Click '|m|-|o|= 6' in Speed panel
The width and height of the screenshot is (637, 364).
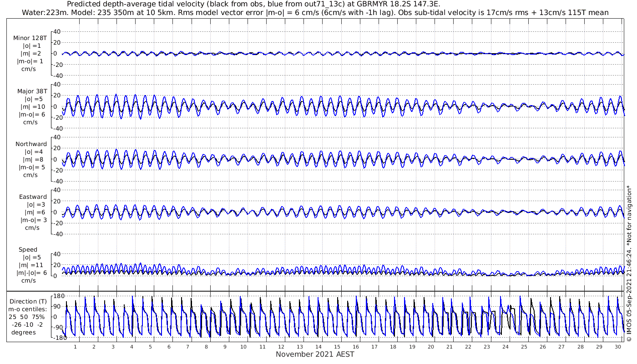point(32,273)
